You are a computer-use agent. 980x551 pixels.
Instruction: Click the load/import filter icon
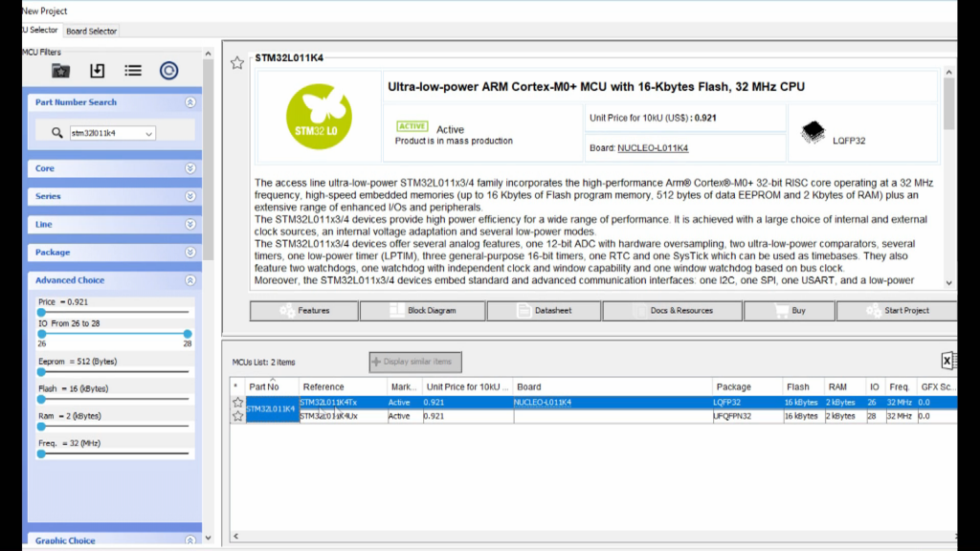click(x=97, y=71)
